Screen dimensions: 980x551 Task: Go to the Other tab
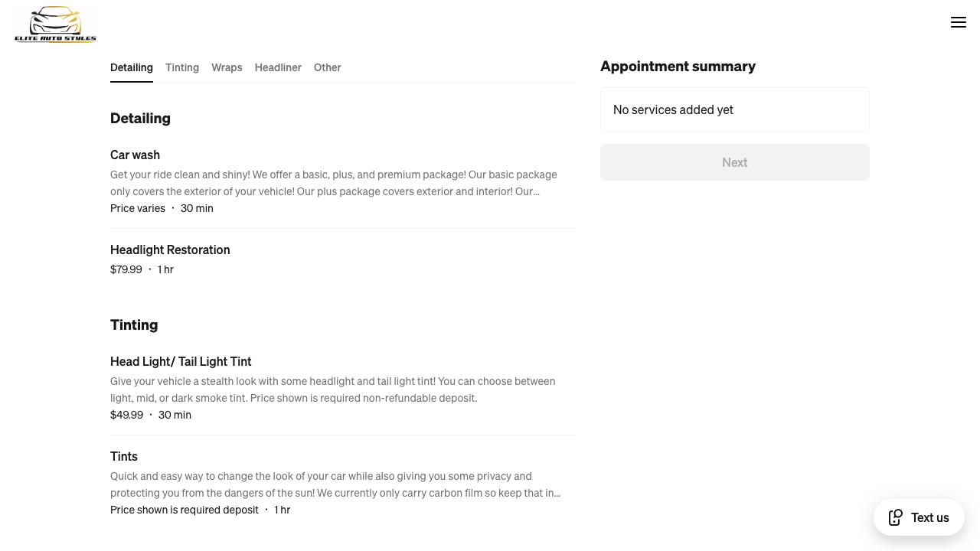point(327,67)
